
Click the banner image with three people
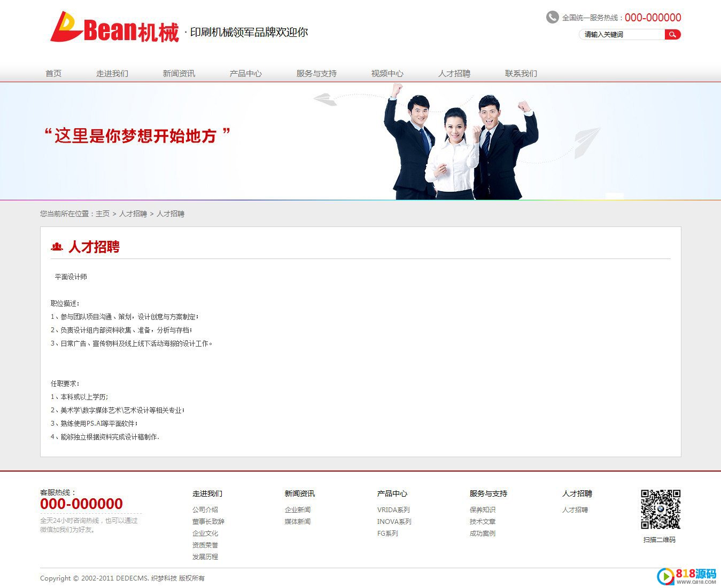[460, 144]
